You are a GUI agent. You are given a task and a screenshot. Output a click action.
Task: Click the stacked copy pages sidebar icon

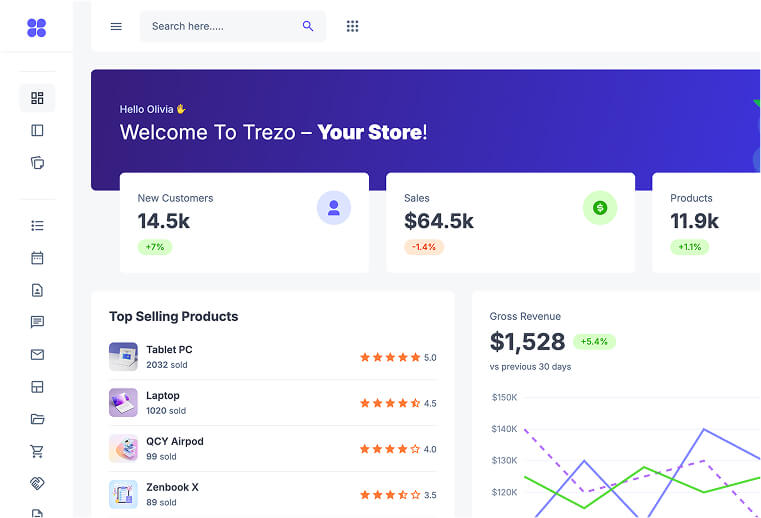coord(37,162)
